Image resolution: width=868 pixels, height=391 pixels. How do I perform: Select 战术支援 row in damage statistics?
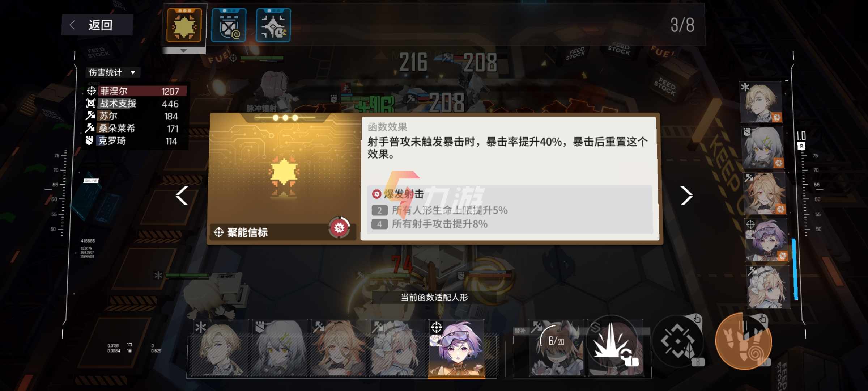(136, 104)
